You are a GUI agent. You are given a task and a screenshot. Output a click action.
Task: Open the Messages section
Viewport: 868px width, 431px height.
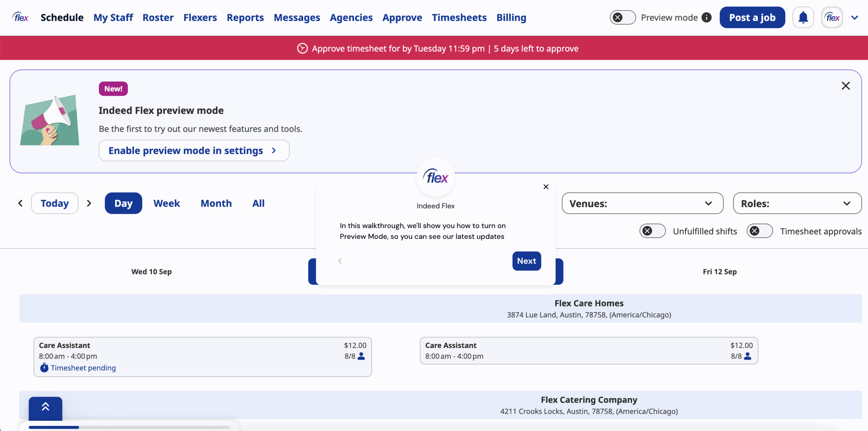tap(297, 17)
